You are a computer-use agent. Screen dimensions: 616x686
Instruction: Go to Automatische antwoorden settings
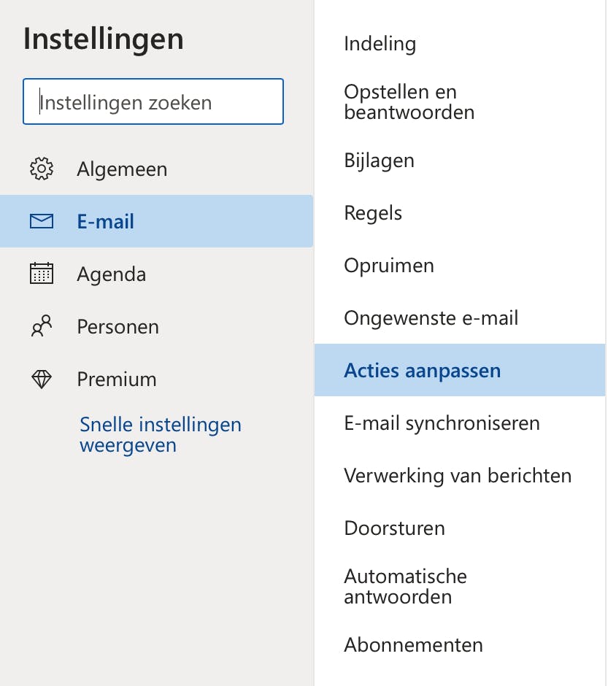(405, 586)
